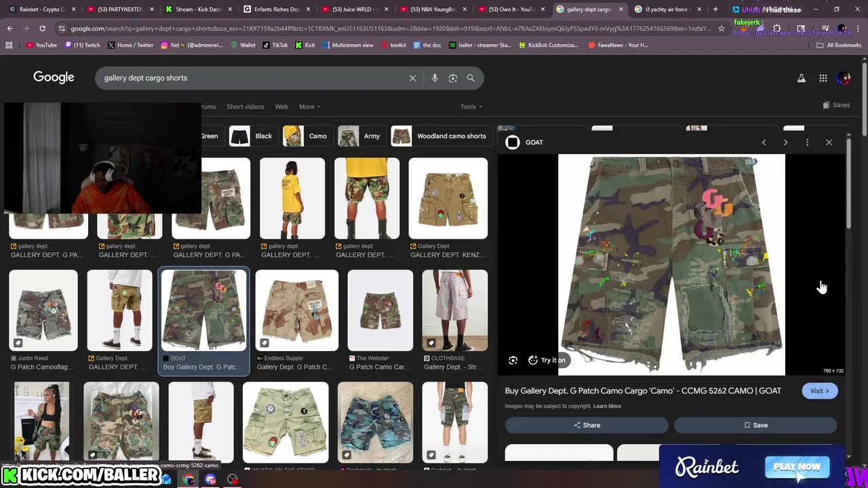Image resolution: width=868 pixels, height=488 pixels.
Task: Go back with the browser back arrow
Action: (9, 28)
